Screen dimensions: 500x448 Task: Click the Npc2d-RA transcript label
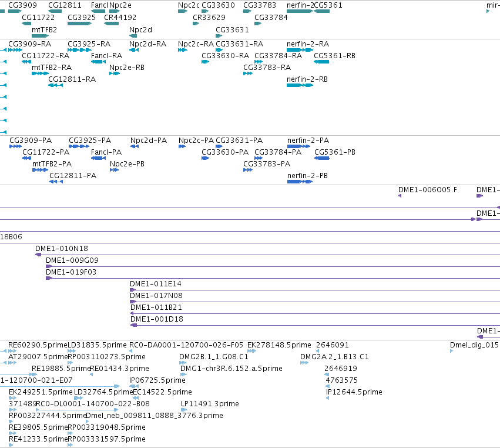click(147, 44)
